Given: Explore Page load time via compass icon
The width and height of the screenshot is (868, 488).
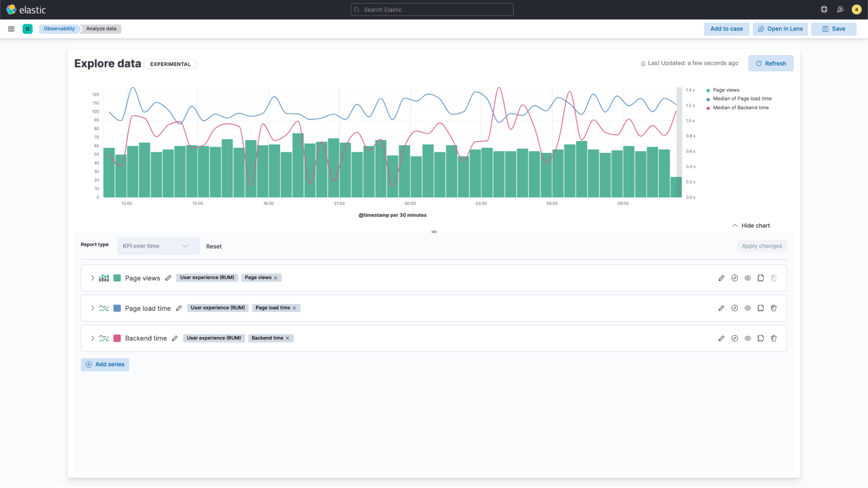Looking at the screenshot, I should [x=734, y=308].
